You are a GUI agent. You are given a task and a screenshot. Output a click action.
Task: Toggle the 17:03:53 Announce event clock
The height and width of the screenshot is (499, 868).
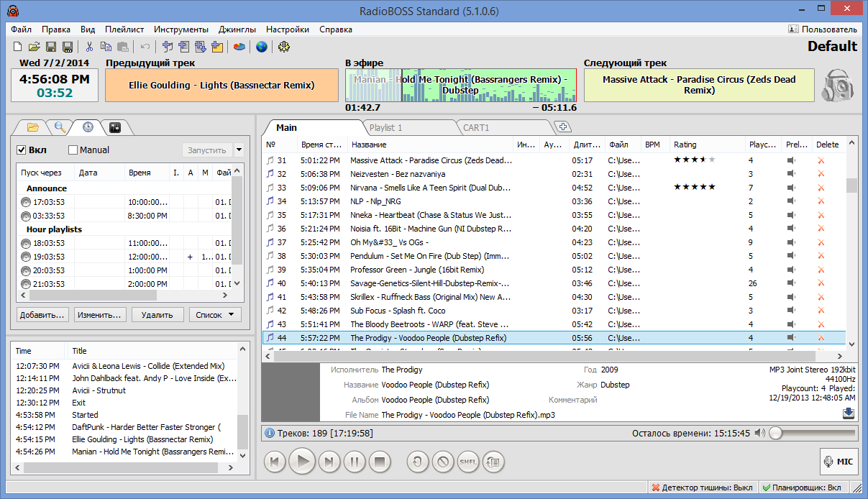point(26,202)
